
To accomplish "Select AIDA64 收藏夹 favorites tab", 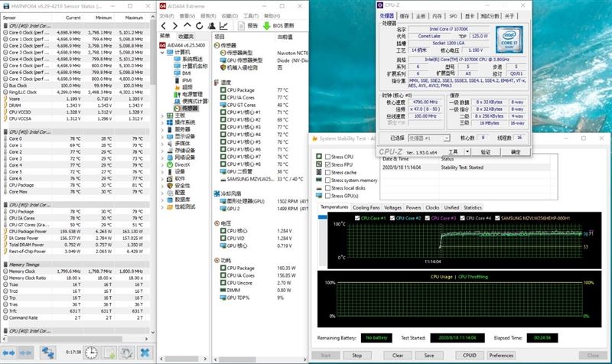I will [186, 36].
